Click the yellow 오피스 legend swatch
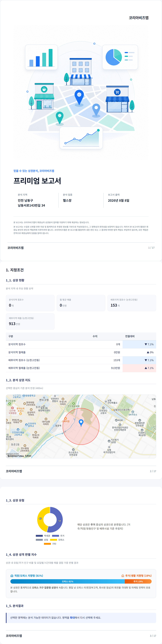Viewport: 162px width, 644px height. pos(54,540)
